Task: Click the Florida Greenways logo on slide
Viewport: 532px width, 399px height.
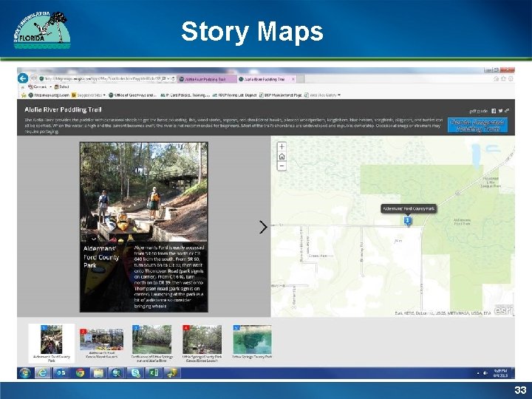Action: pos(42,30)
